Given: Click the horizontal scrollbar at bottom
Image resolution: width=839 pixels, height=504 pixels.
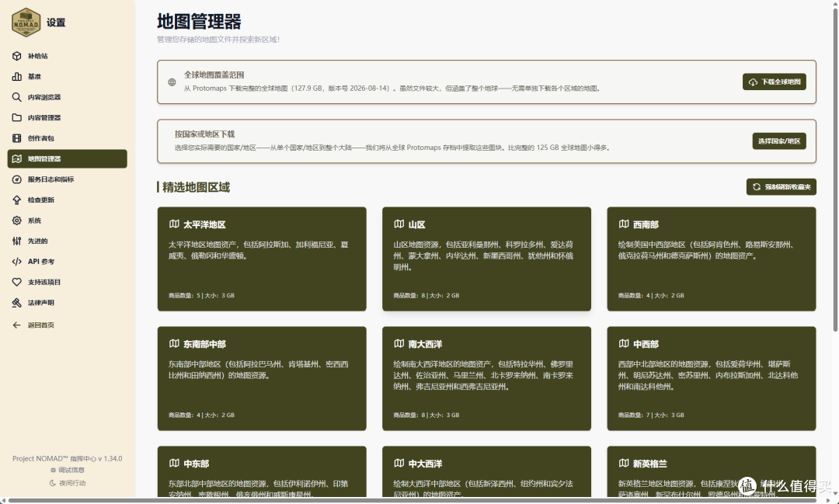Looking at the screenshot, I should (x=412, y=501).
